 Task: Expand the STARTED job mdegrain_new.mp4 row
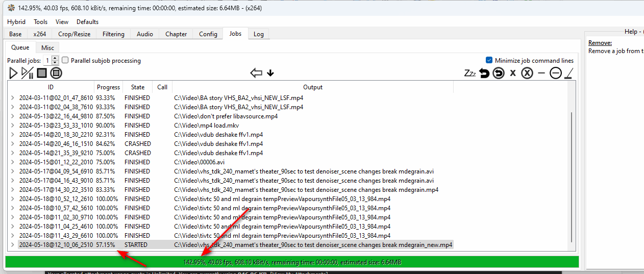(13, 245)
